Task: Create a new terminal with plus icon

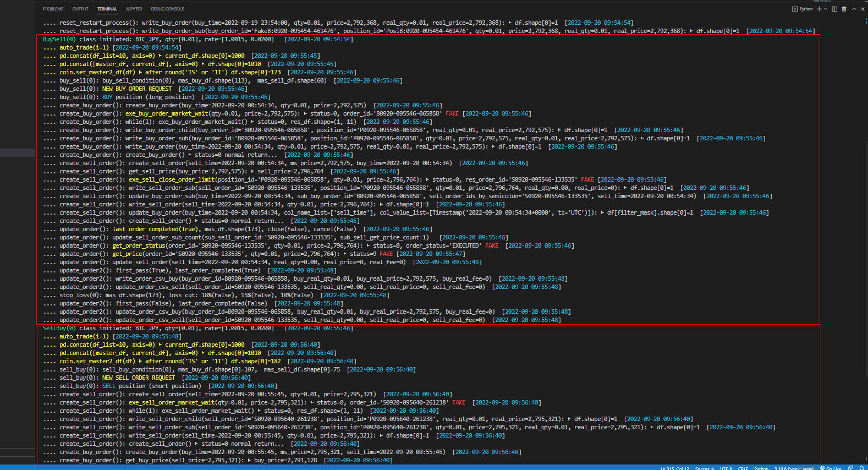Action: tap(819, 9)
